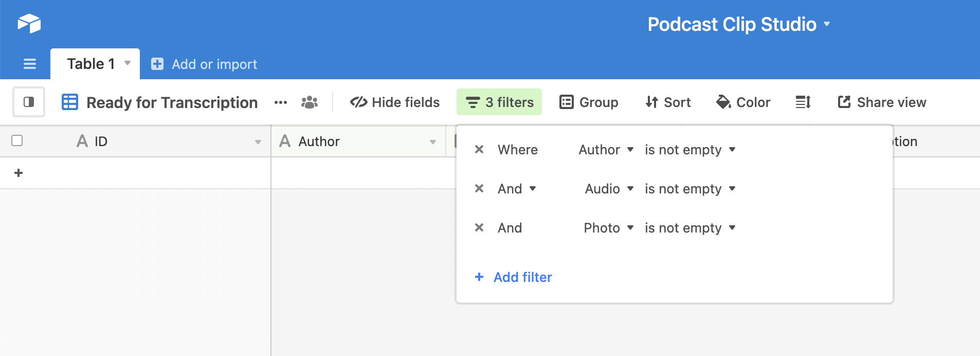Viewport: 980px width, 356px height.
Task: Remove the Photo filter condition
Action: tap(479, 228)
